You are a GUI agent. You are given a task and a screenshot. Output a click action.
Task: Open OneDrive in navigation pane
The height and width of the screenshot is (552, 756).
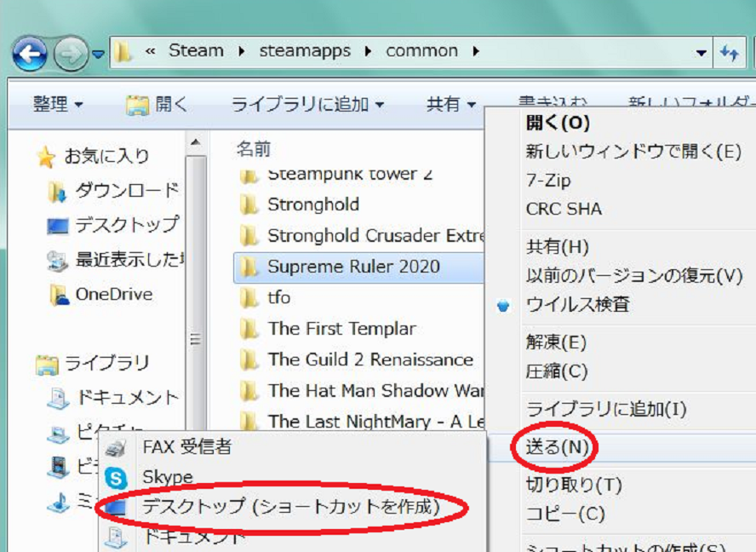tap(114, 294)
